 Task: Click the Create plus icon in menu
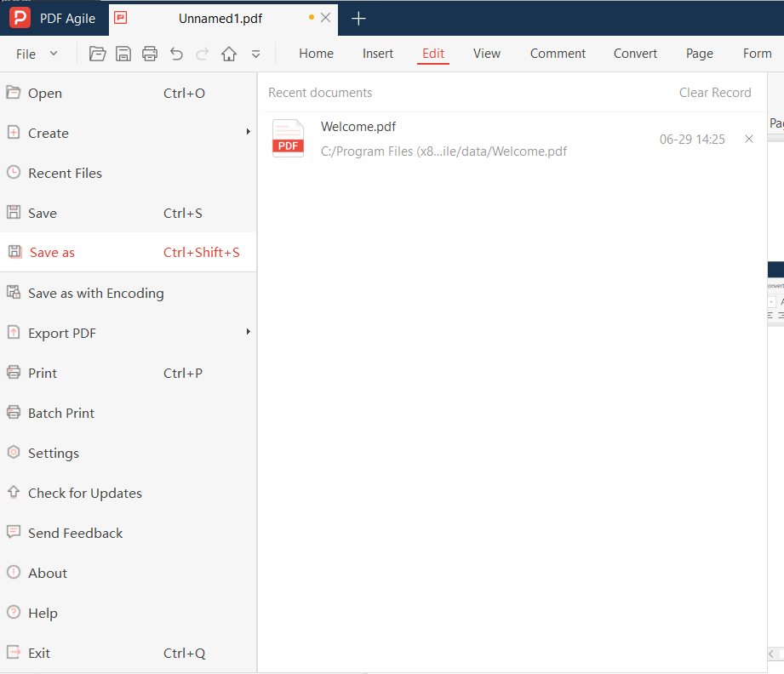(14, 133)
